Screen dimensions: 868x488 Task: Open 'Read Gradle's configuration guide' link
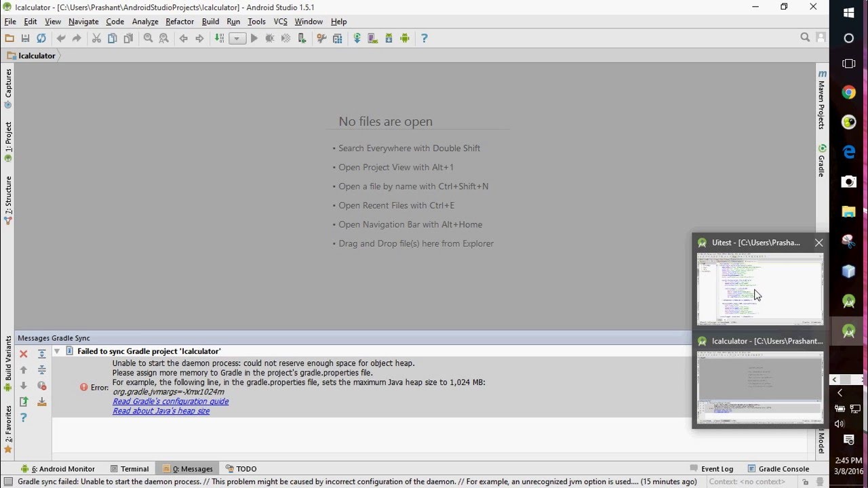click(170, 401)
